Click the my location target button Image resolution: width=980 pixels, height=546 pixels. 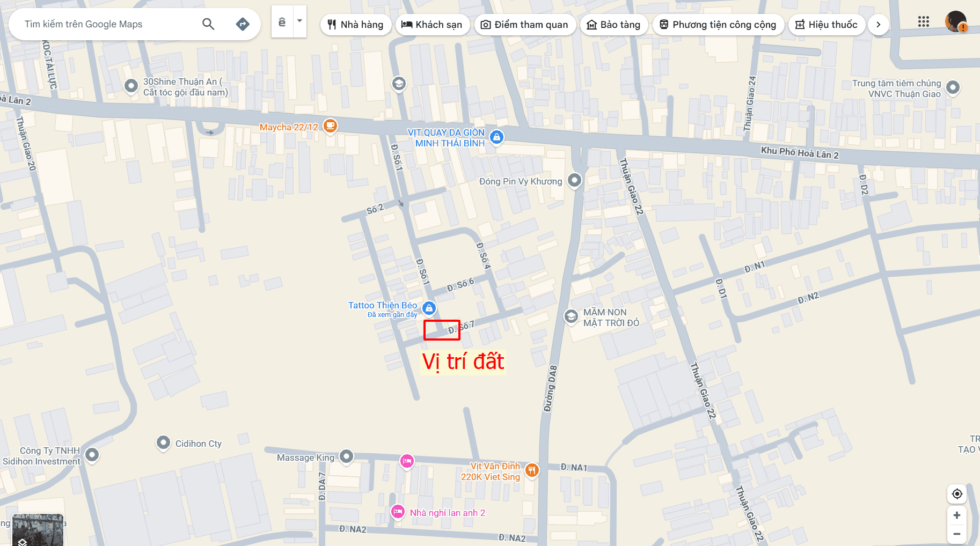[x=957, y=493]
